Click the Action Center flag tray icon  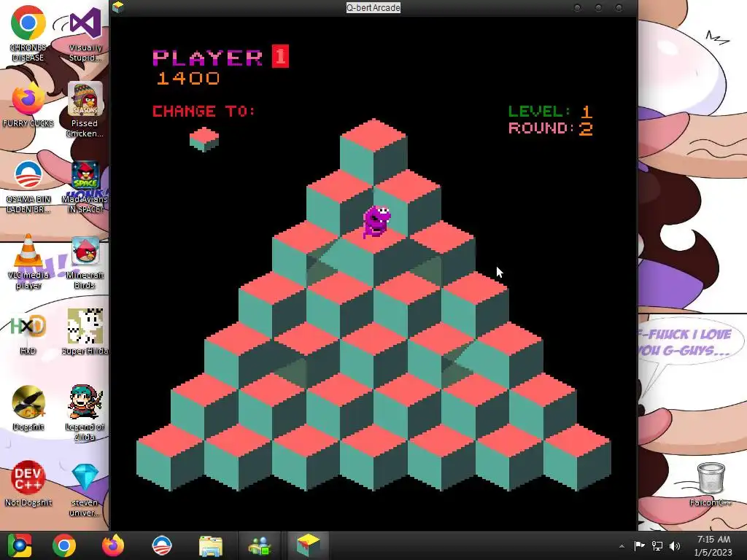[x=639, y=545]
